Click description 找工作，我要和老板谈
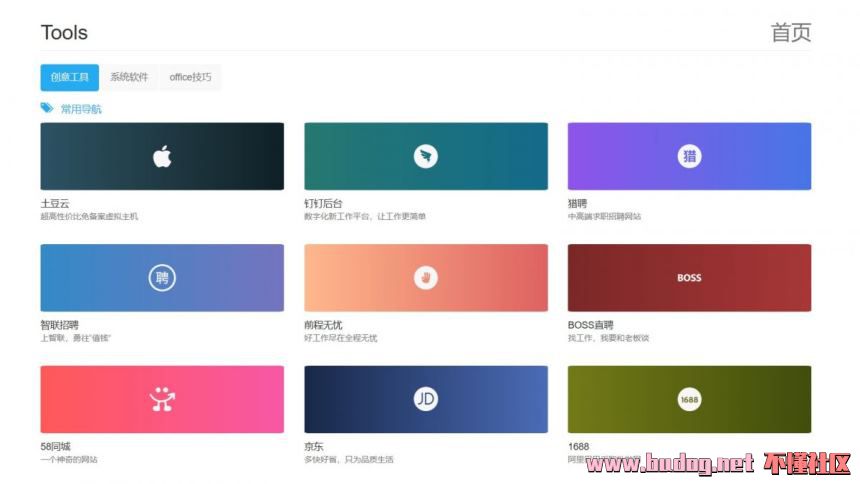Screen dimensions: 860x484 pos(608,338)
